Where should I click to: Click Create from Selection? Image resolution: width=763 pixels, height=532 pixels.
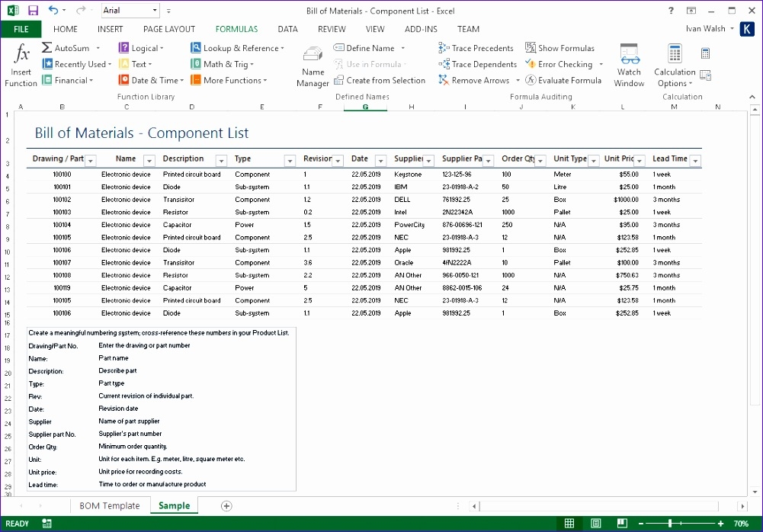click(x=380, y=80)
